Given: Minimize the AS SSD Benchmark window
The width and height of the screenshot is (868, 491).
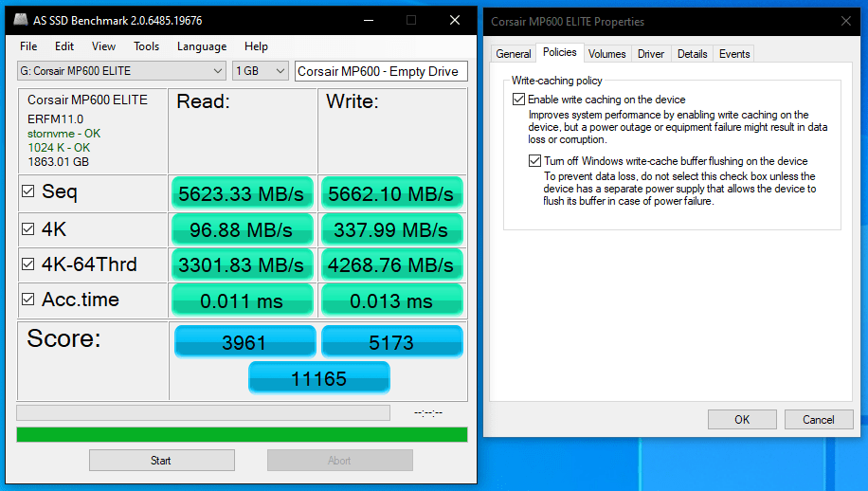Looking at the screenshot, I should [368, 20].
